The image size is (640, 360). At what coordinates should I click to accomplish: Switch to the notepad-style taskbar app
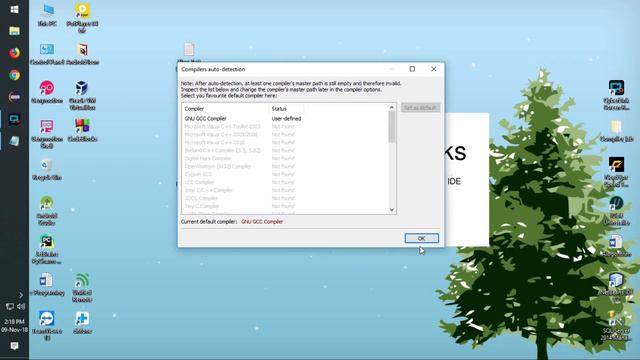pyautogui.click(x=14, y=141)
